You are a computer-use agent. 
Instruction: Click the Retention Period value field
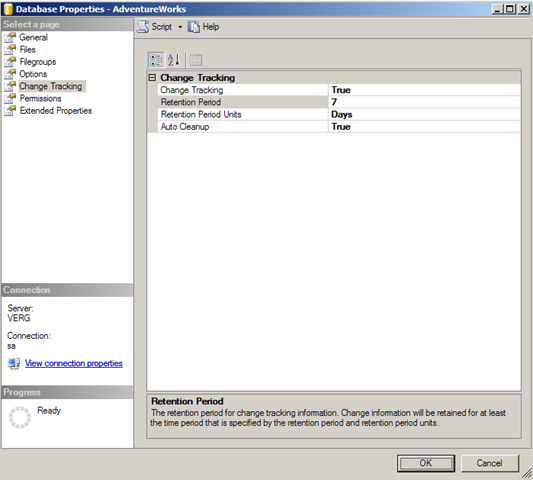coord(424,102)
